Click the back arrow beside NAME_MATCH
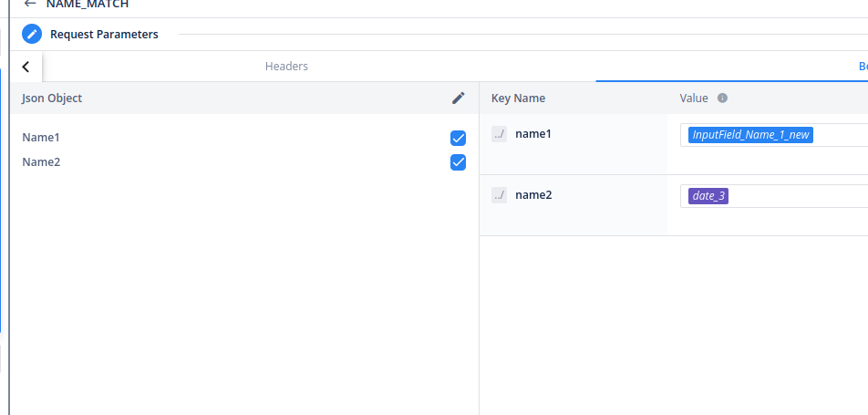The width and height of the screenshot is (868, 415). tap(30, 4)
